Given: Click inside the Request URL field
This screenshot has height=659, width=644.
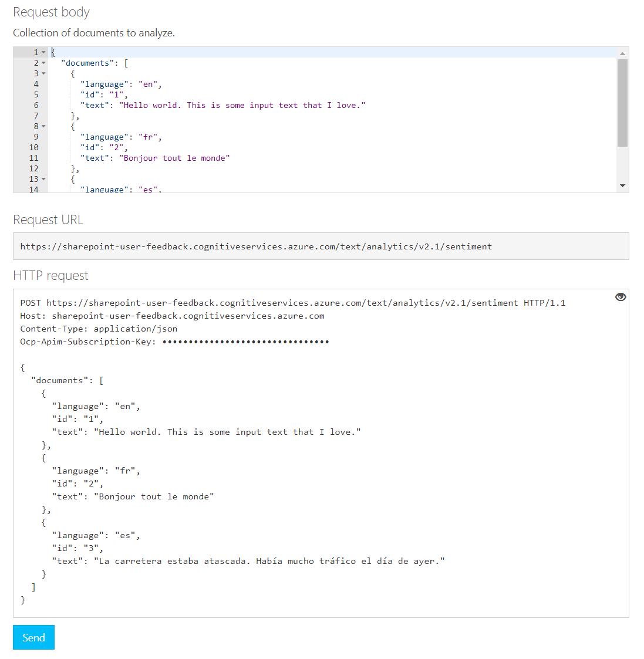Looking at the screenshot, I should click(321, 246).
